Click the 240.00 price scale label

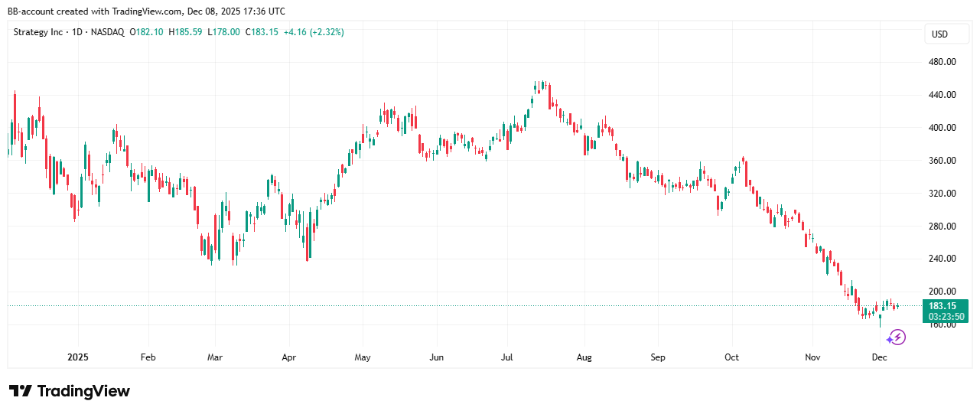tap(943, 259)
